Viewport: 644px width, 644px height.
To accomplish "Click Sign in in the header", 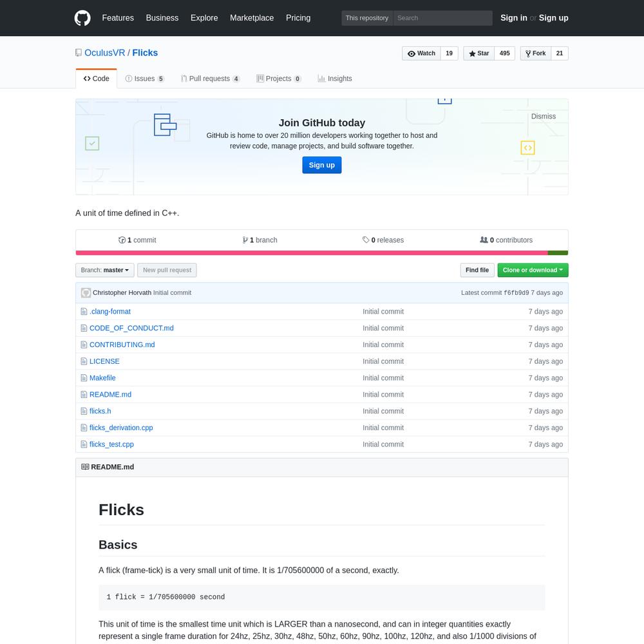I will click(x=513, y=18).
